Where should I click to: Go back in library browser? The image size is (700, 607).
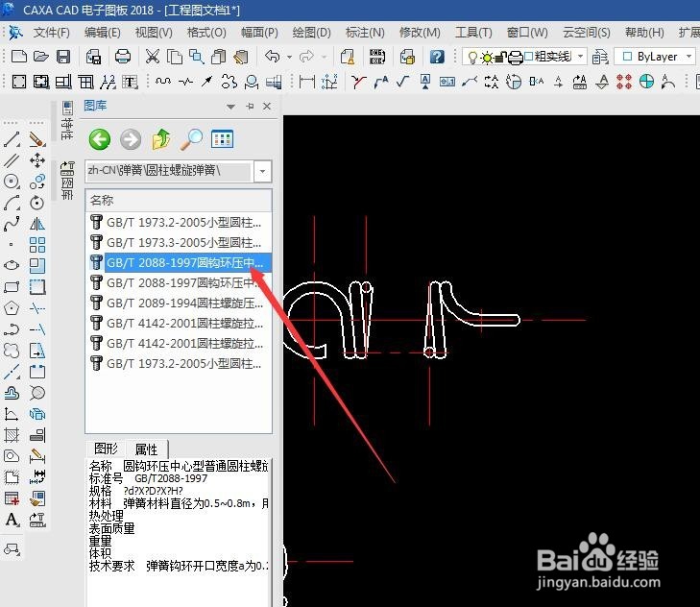point(100,139)
